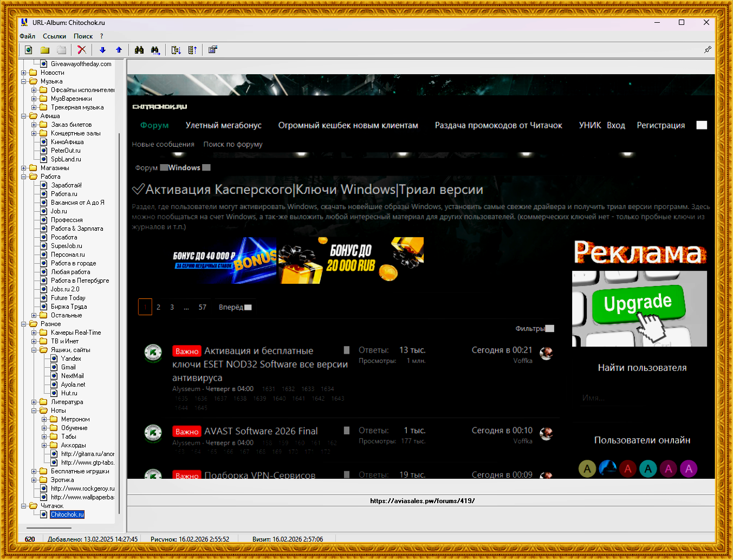733x560 pixels.
Task: Click the Chitochok.ru site logo
Action: point(160,107)
